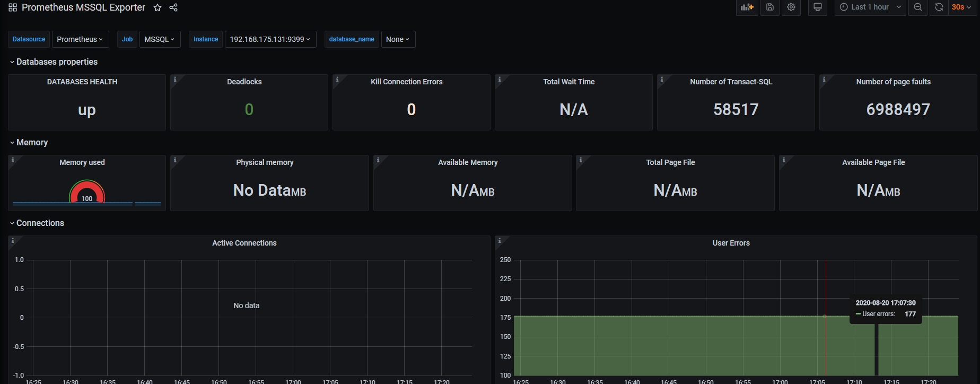Screen dimensions: 980x384
Task: Collapse the Memory row
Action: tap(29, 143)
